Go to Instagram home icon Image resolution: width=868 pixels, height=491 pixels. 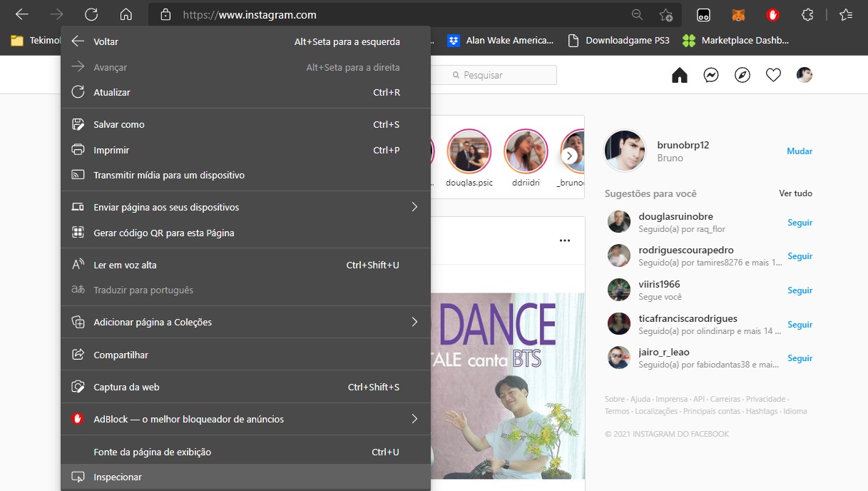(680, 75)
